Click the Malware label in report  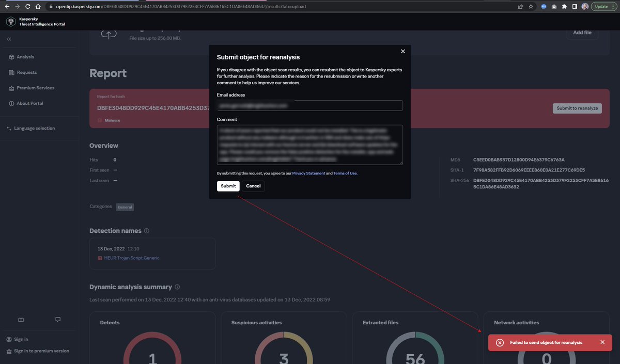click(113, 120)
